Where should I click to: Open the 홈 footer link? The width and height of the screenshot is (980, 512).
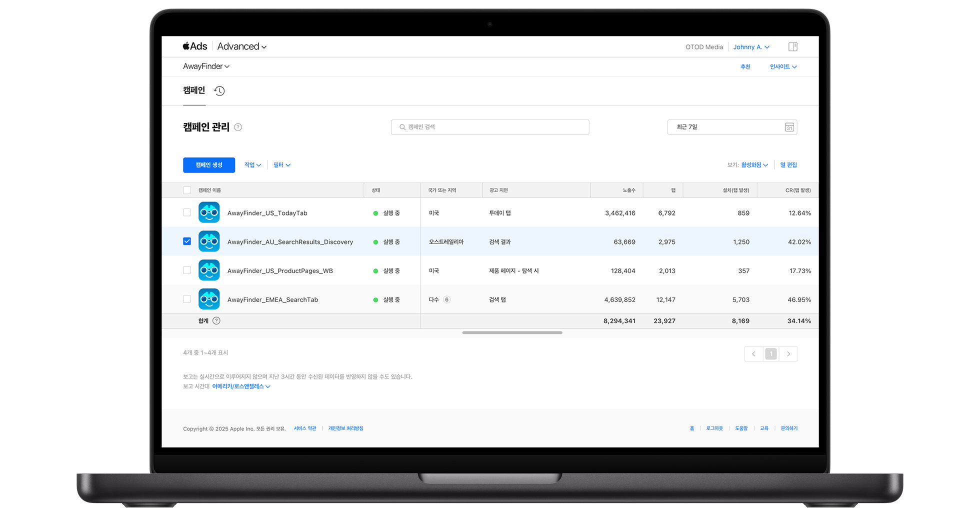(692, 428)
